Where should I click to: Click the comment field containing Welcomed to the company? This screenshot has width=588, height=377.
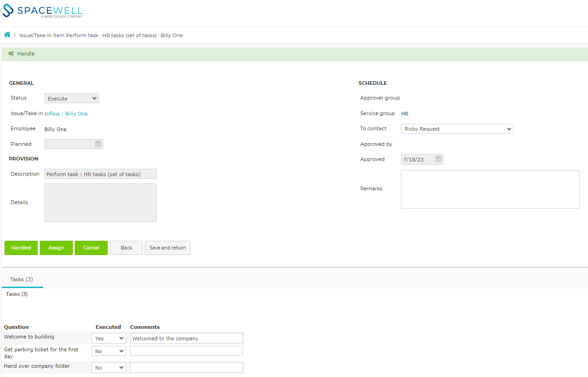point(187,338)
